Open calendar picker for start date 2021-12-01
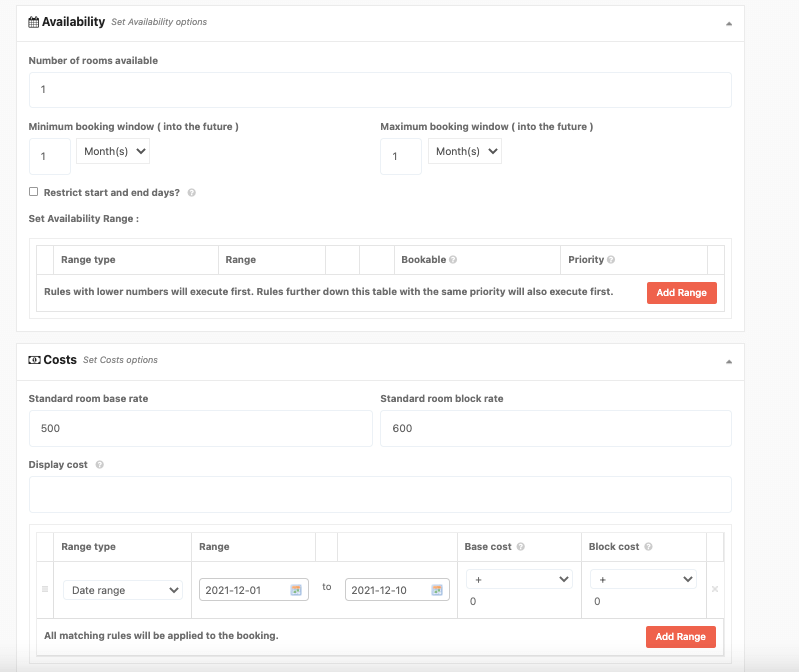The image size is (799, 672). [x=296, y=590]
